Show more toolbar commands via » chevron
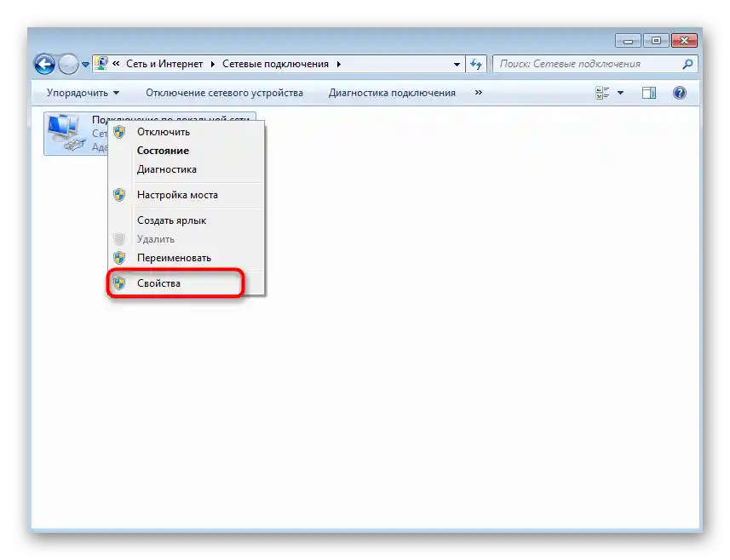This screenshot has height=560, width=730. pos(478,93)
